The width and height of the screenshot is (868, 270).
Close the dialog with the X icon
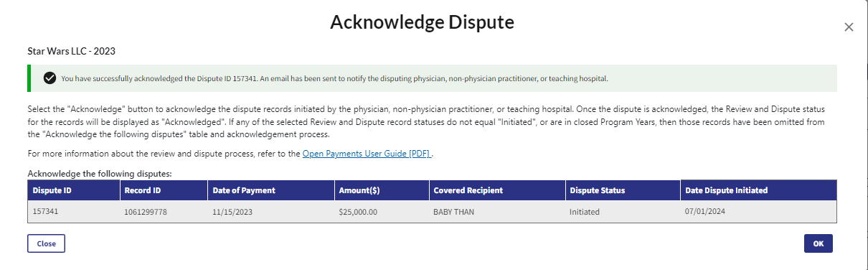pyautogui.click(x=849, y=27)
